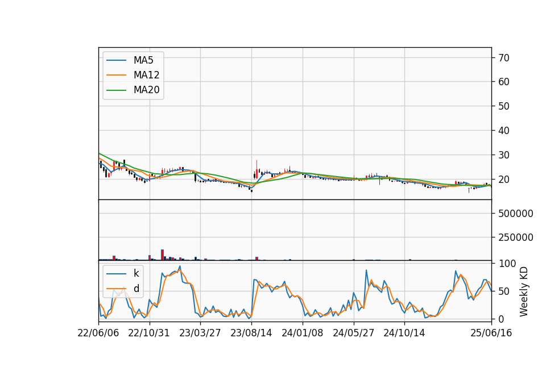
Task: Click the volume axis value 500000
Action: 516,214
